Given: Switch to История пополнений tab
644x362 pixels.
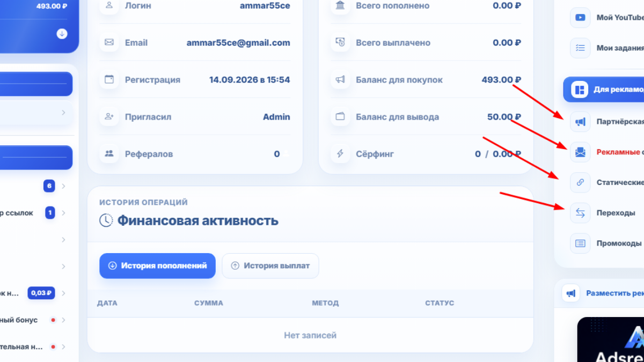Looking at the screenshot, I should pyautogui.click(x=157, y=265).
